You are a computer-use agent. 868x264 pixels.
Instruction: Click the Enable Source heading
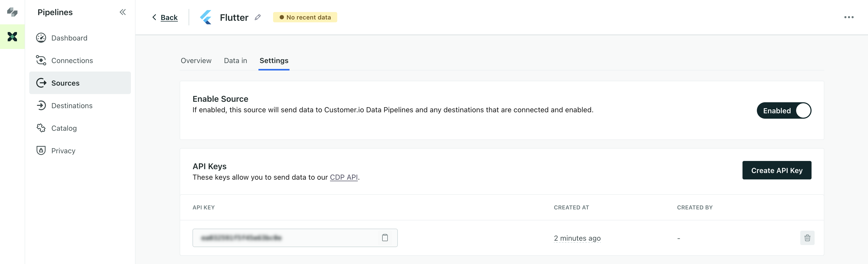[220, 99]
